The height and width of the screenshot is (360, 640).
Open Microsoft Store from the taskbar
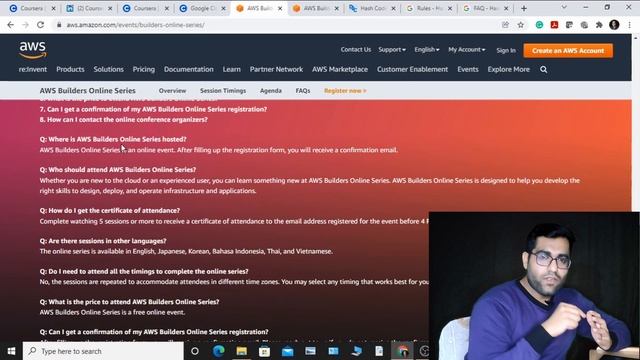[264, 351]
